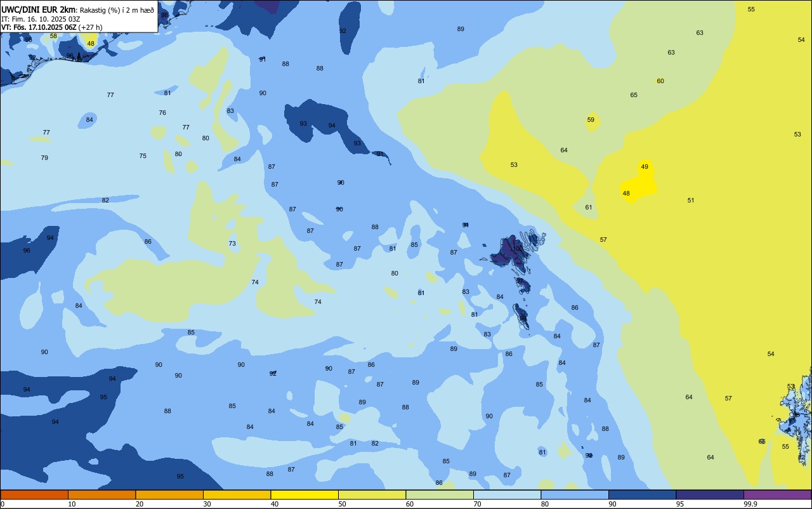Click the amber 30–40 legend color segment
Screen dimensions: 812x509
point(237,494)
